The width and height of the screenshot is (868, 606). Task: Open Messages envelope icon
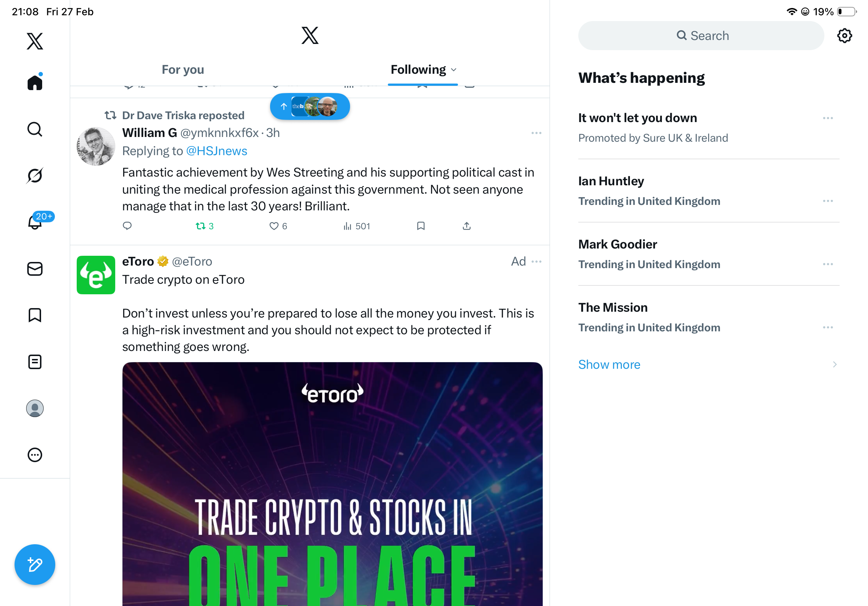(x=35, y=269)
